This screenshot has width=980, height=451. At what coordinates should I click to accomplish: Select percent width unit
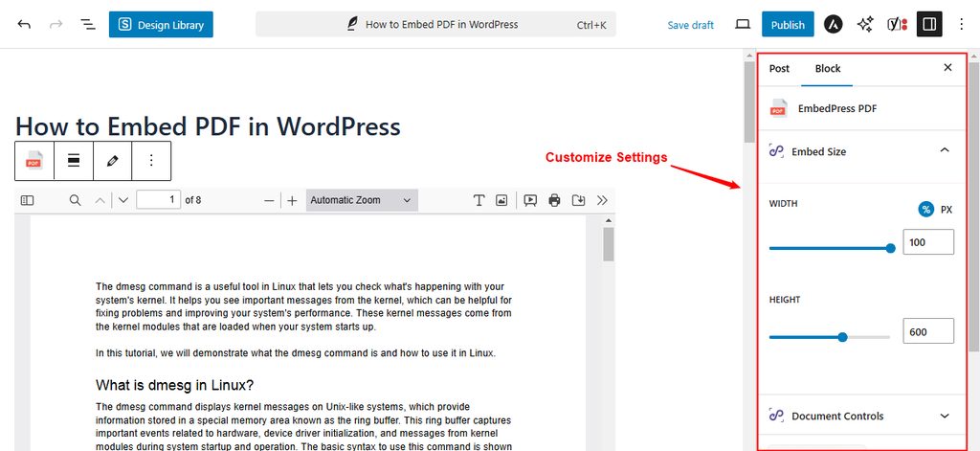pyautogui.click(x=926, y=210)
